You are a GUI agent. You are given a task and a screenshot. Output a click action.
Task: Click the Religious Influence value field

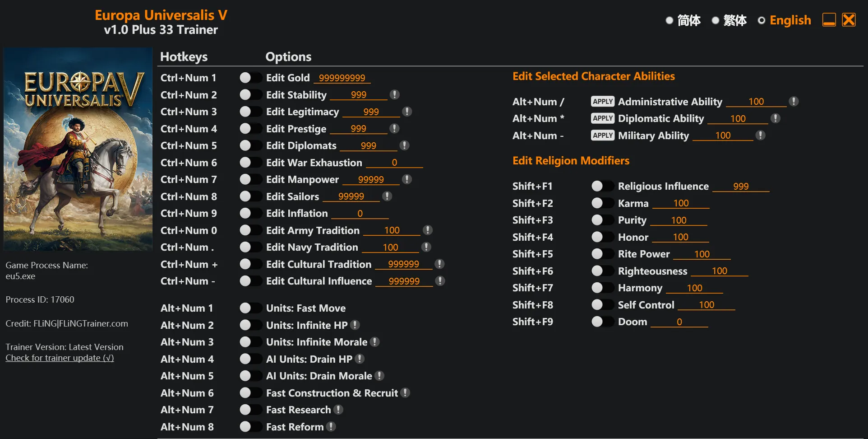coord(740,186)
